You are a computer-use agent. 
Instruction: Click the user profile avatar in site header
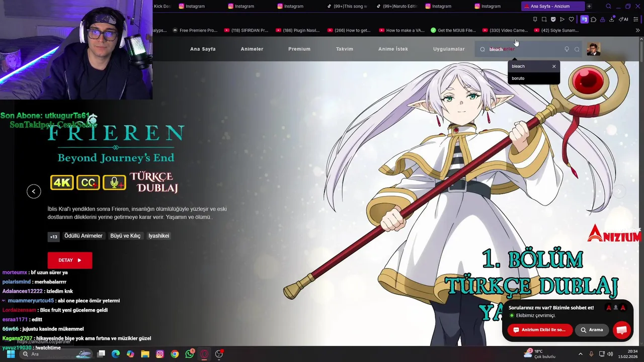point(593,49)
